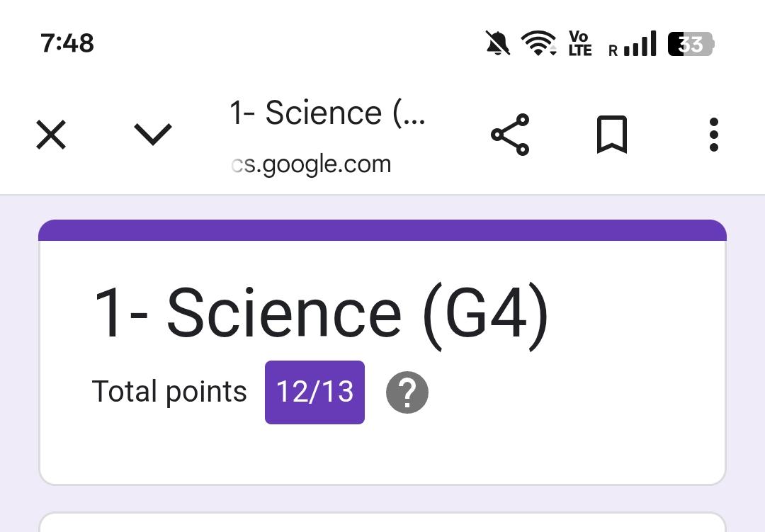Tap the battery level indicator
Image resolution: width=765 pixels, height=532 pixels.
click(x=691, y=44)
